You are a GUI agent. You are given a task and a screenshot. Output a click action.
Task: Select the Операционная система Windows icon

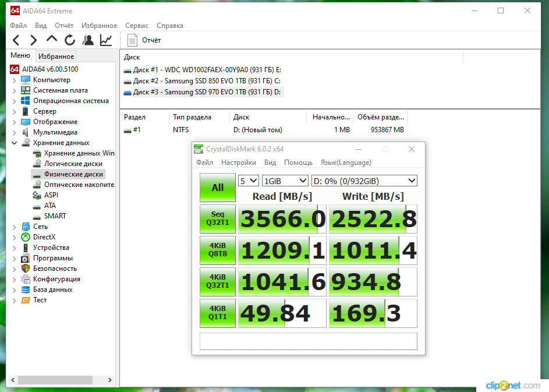(26, 101)
